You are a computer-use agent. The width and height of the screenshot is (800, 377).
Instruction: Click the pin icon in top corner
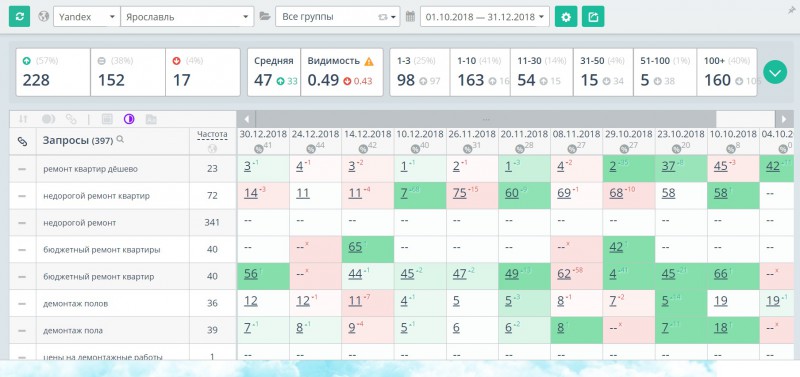point(791,11)
